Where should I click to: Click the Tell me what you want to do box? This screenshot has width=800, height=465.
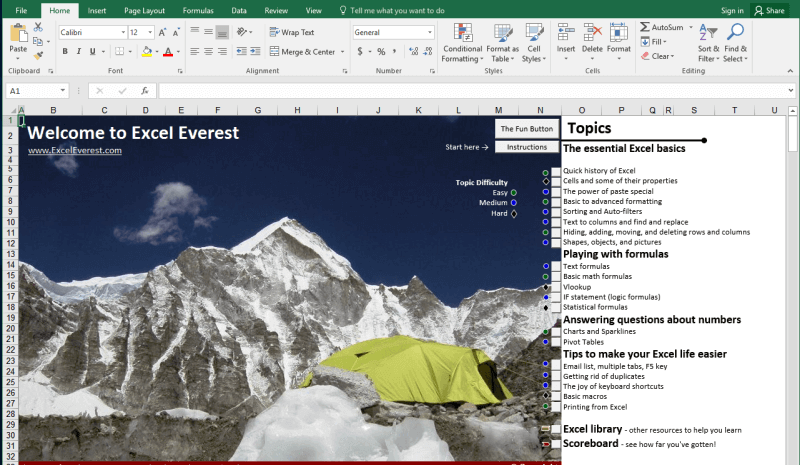[392, 10]
